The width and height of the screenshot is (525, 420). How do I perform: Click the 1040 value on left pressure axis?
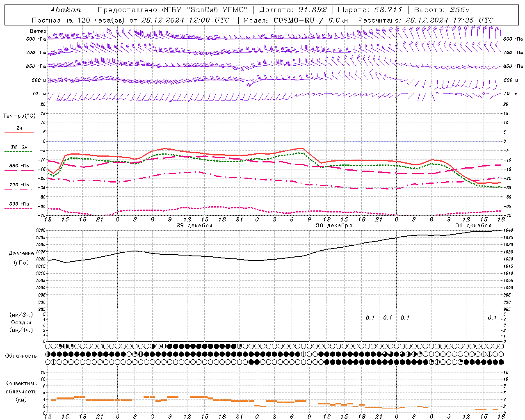point(41,231)
